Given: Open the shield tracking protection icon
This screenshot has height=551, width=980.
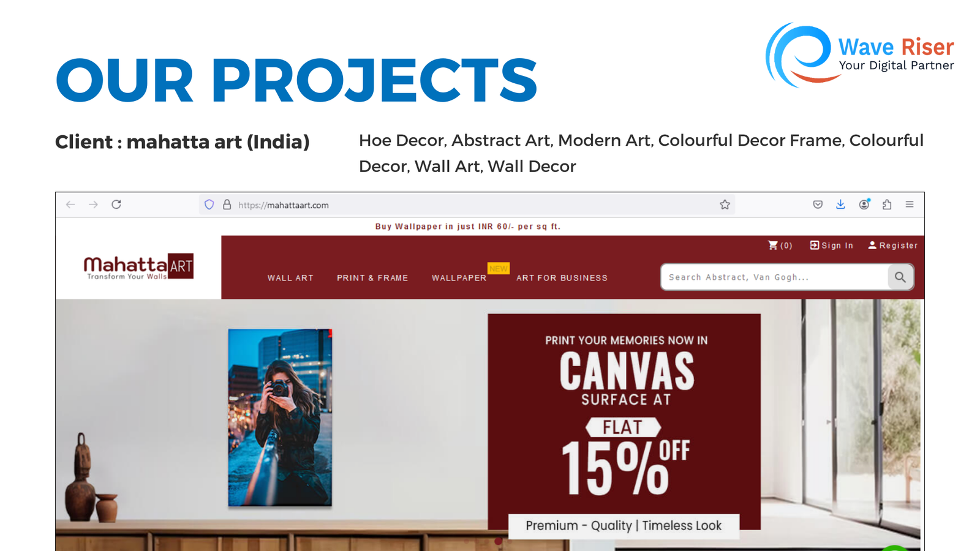Looking at the screenshot, I should [x=209, y=204].
